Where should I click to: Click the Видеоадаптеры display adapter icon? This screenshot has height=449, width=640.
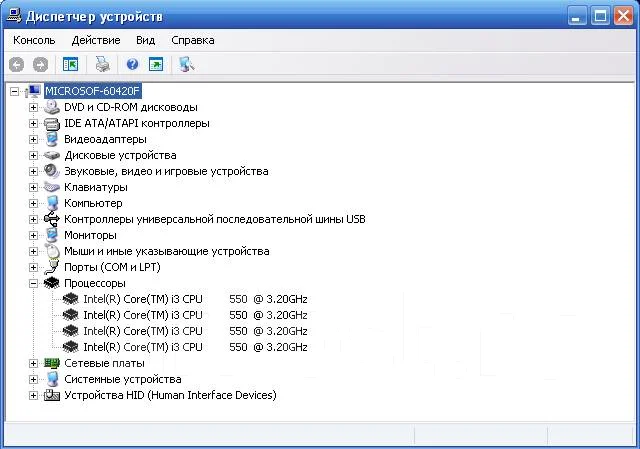[52, 139]
